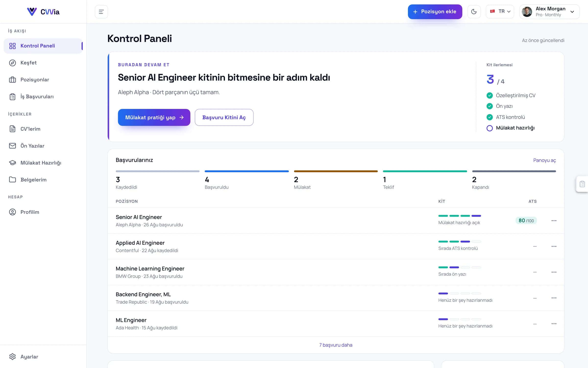Go to Keşfet in sidebar
Image resolution: width=588 pixels, height=368 pixels.
tap(43, 63)
